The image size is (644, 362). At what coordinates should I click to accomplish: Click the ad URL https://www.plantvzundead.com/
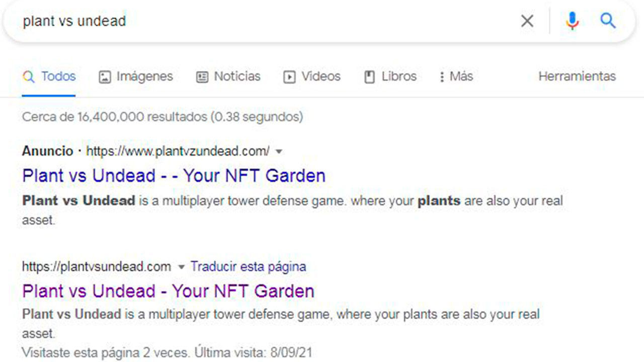178,151
